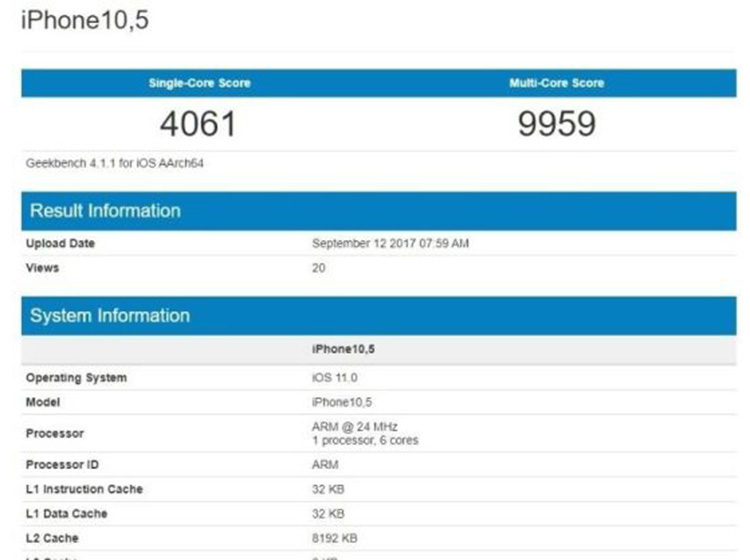Click the multi-core score value 9959

coord(557,124)
